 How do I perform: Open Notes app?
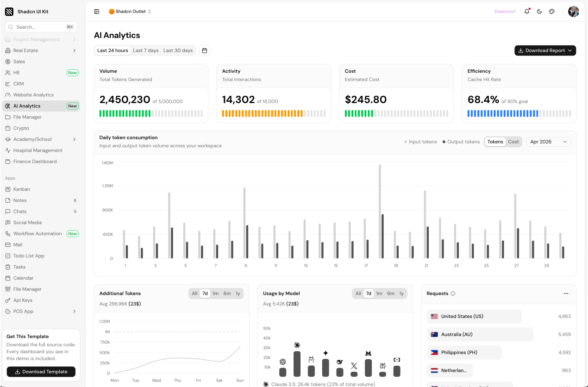pos(41,200)
